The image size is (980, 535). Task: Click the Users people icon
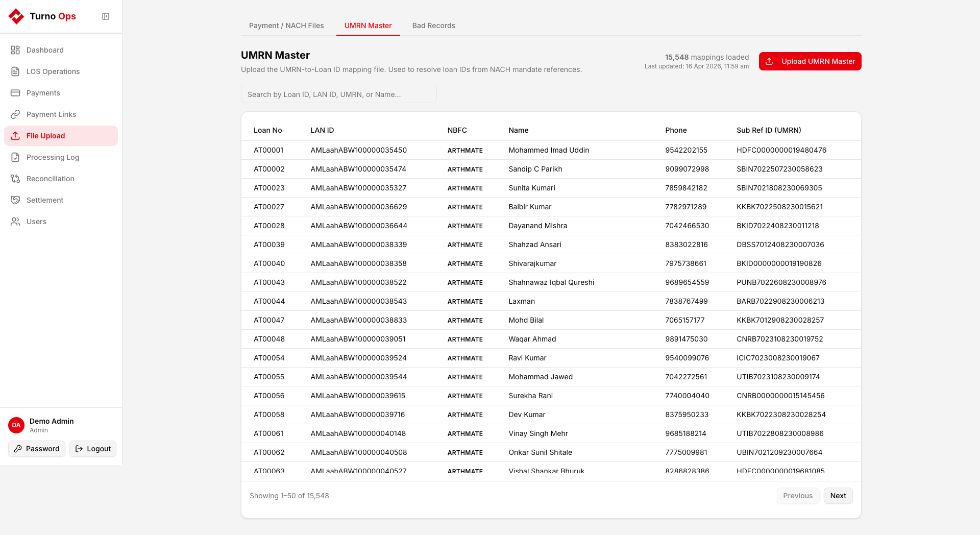pos(15,222)
